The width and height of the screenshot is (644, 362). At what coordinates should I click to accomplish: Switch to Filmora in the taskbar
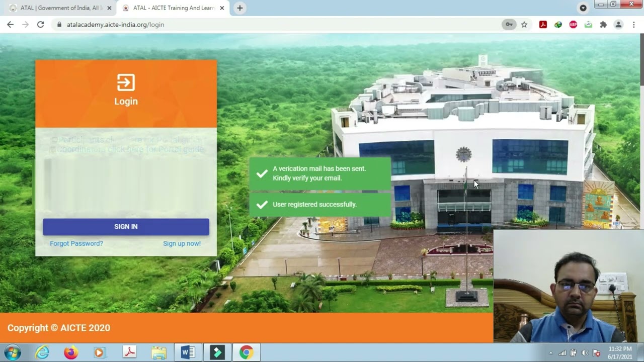click(x=217, y=352)
